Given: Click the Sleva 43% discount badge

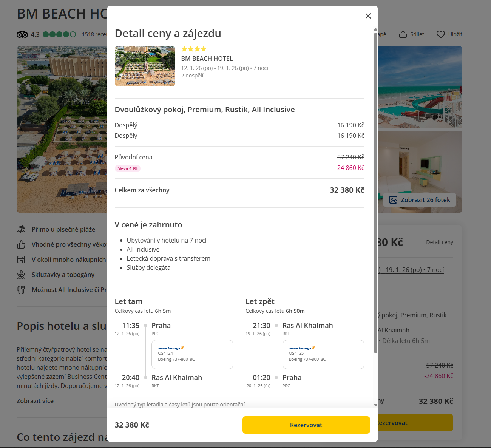Looking at the screenshot, I should point(128,168).
